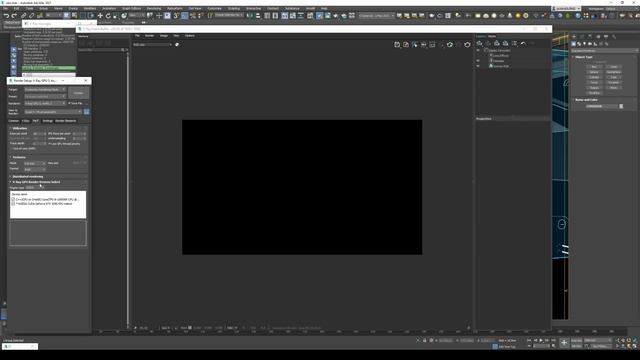Toggle the Save File checkbox in Render Setup
The image size is (640, 360).
click(69, 103)
